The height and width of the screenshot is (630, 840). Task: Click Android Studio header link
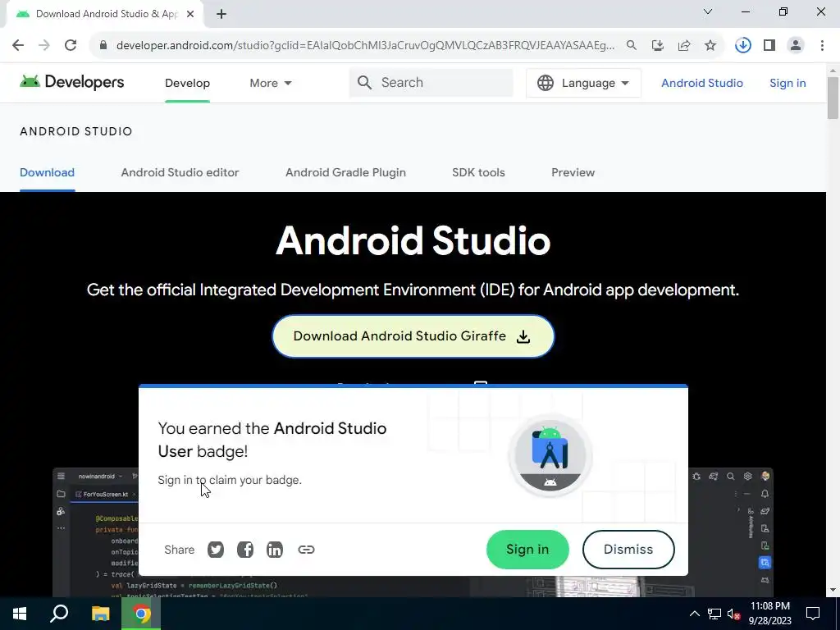[702, 83]
